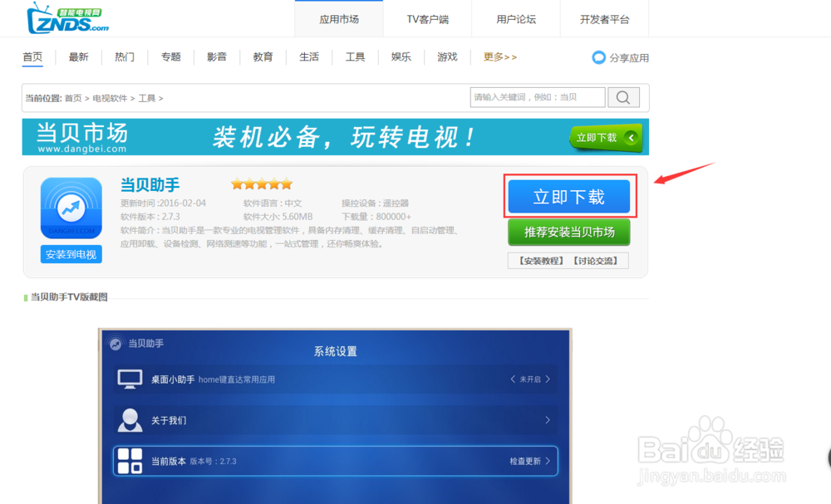The height and width of the screenshot is (504, 831).
Task: Click the 更新时间 2016-02-04 text
Action: [163, 203]
